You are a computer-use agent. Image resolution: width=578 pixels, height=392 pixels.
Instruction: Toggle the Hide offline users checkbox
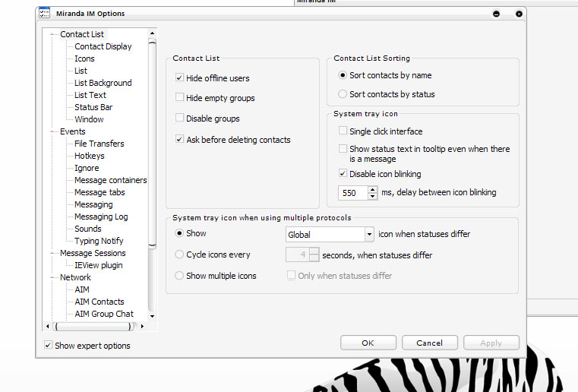[180, 78]
